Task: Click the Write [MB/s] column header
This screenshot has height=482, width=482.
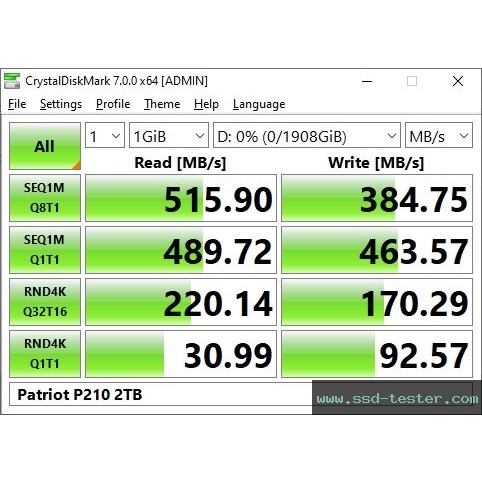Action: 376,163
